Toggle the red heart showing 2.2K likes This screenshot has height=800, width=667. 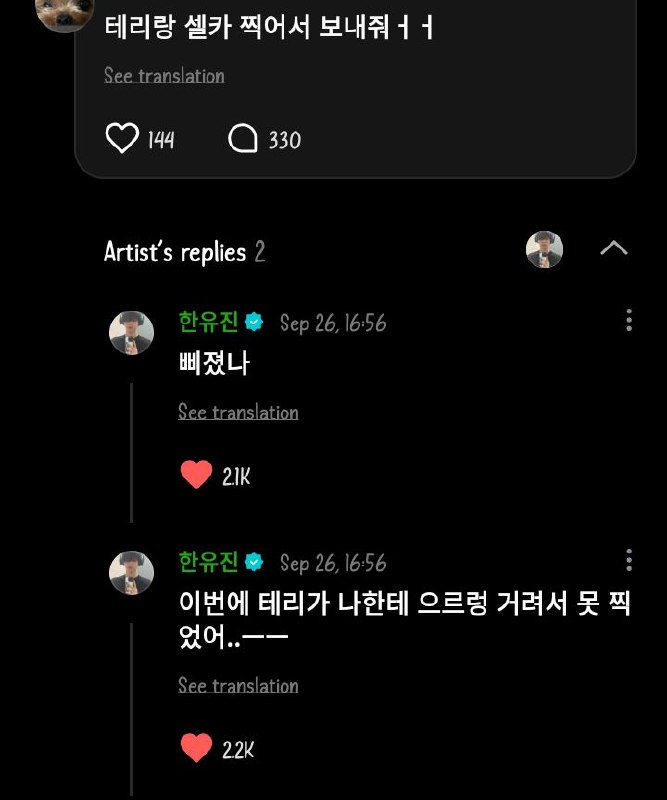pyautogui.click(x=196, y=747)
